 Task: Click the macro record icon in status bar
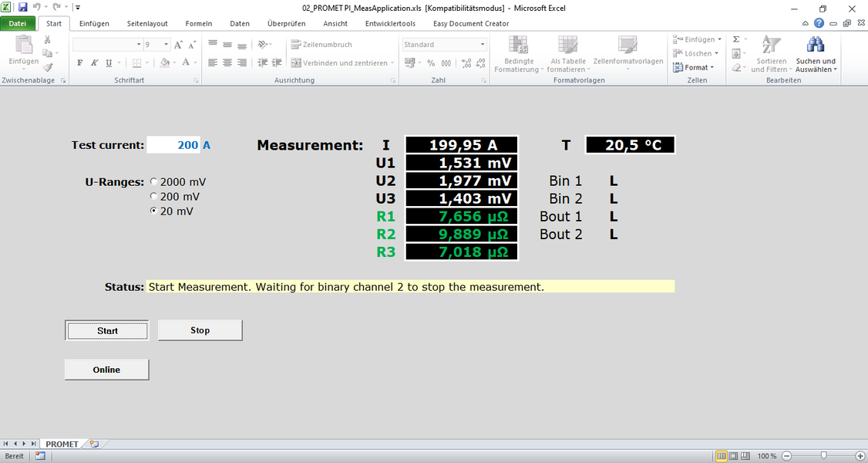click(40, 456)
